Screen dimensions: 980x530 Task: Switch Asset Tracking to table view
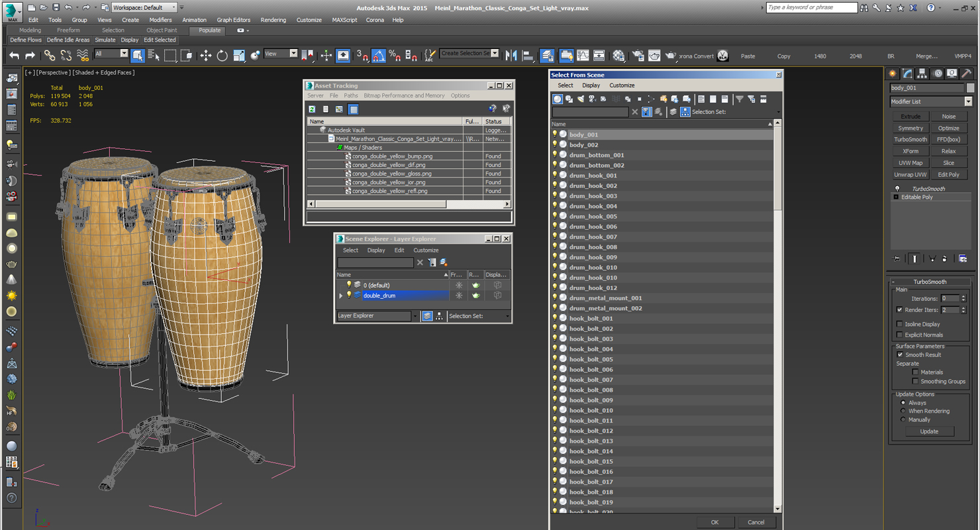tap(354, 109)
